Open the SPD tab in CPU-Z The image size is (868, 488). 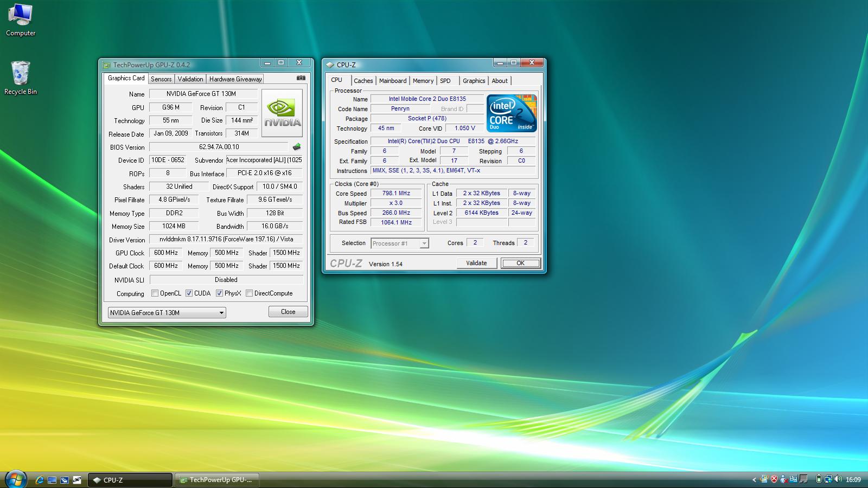click(x=445, y=81)
